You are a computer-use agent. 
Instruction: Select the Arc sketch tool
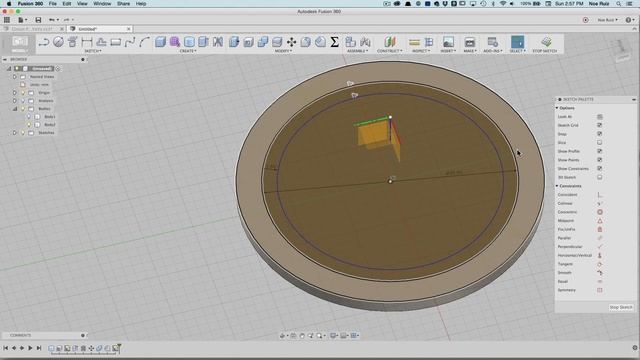coord(144,42)
